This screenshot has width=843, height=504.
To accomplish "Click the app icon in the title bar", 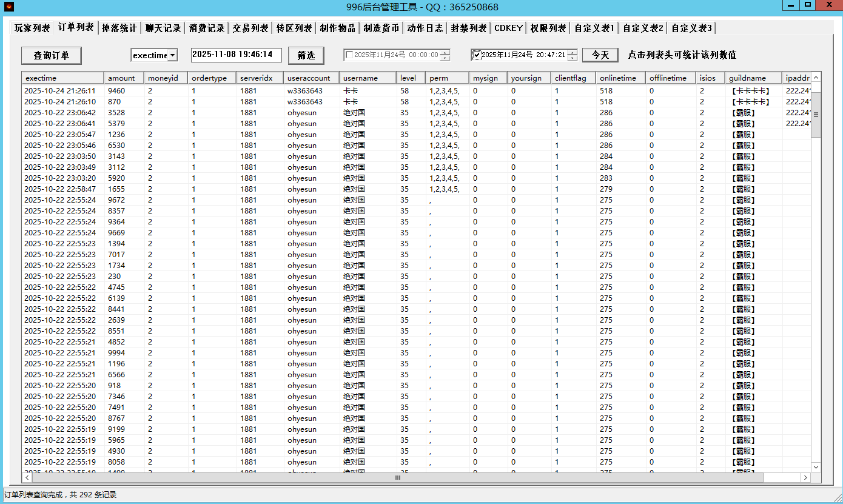I will (9, 7).
